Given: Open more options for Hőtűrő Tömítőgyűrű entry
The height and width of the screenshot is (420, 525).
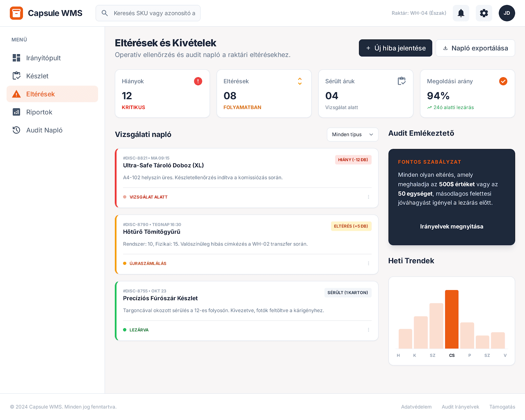Looking at the screenshot, I should pyautogui.click(x=368, y=263).
